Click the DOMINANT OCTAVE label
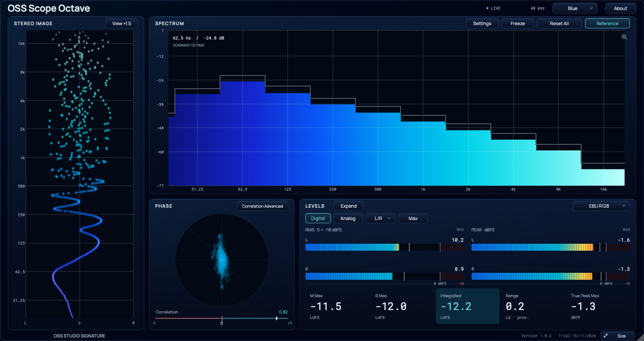Viewport: 644px width, 341px height. pos(189,45)
